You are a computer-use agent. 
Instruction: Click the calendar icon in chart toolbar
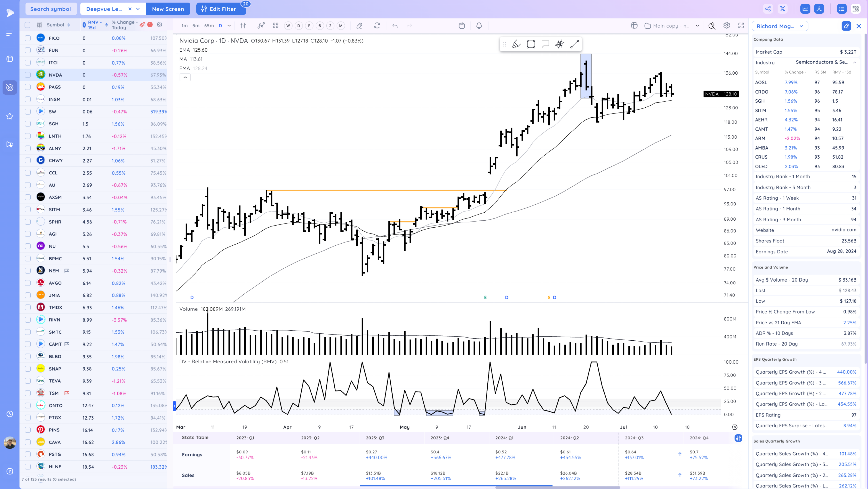tap(462, 26)
